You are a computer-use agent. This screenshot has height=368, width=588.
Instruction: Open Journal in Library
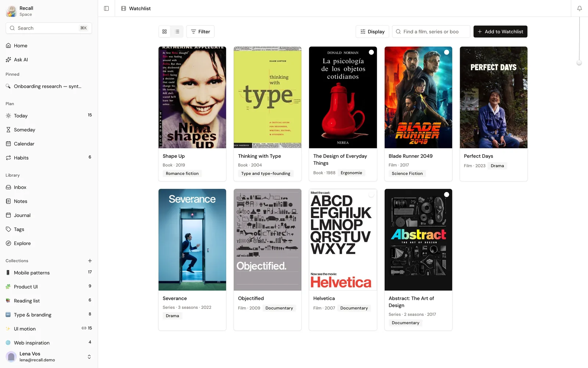(x=49, y=215)
